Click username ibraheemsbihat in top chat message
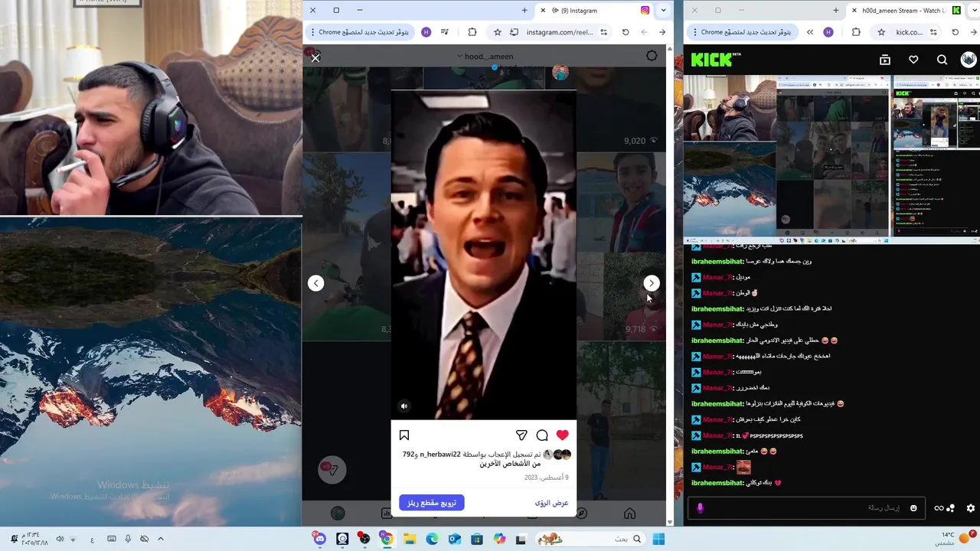 click(717, 261)
